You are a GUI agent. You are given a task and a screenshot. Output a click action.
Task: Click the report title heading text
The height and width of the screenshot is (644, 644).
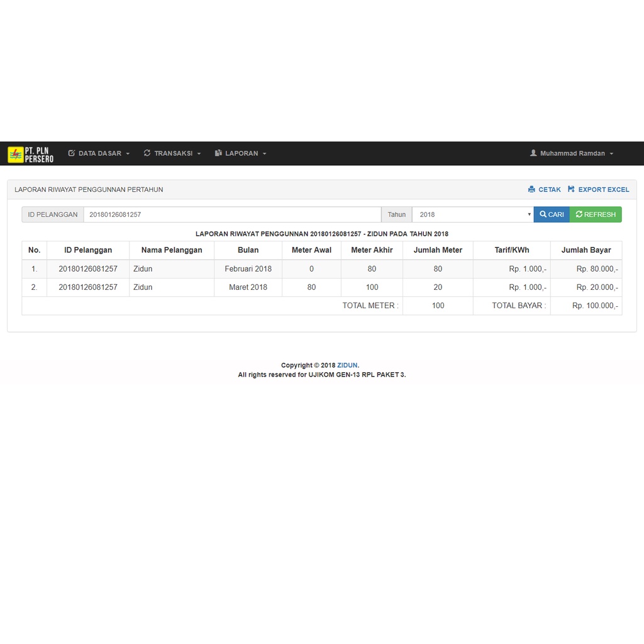coord(322,234)
